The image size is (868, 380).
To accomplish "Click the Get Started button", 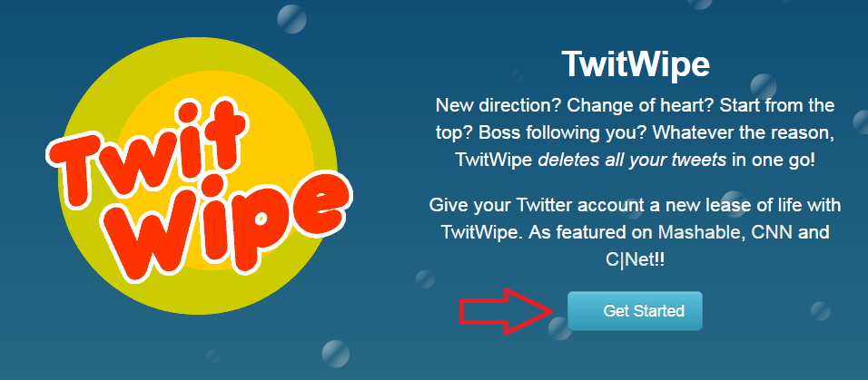I will (635, 311).
